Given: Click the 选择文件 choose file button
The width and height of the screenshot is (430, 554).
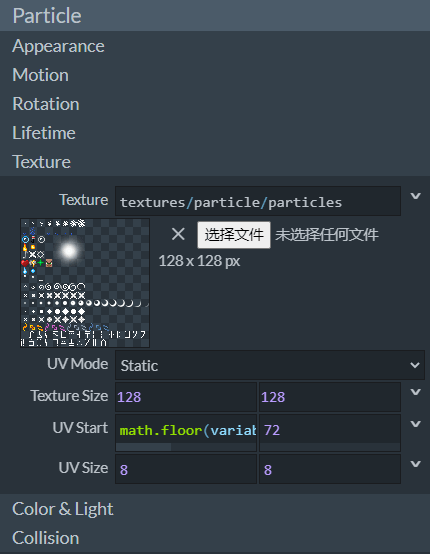Looking at the screenshot, I should coord(234,235).
